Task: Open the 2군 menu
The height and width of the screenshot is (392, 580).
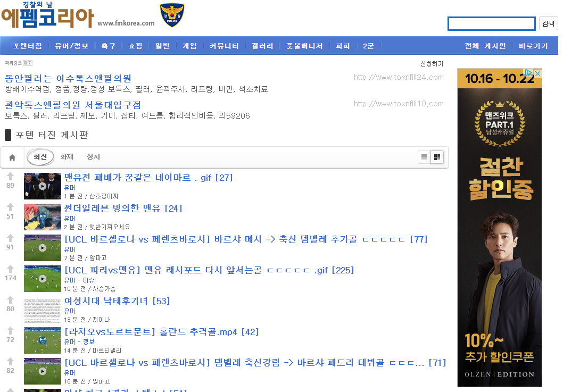Action: (368, 46)
